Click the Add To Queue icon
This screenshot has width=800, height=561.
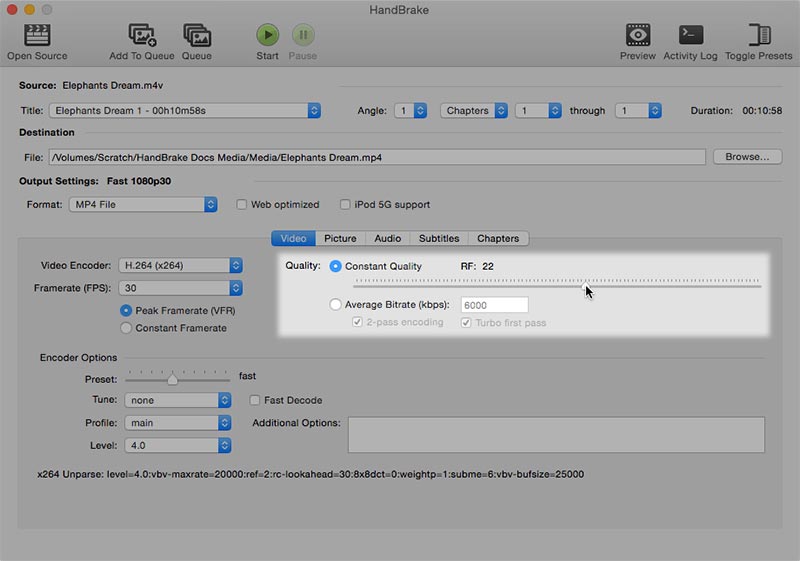[140, 35]
